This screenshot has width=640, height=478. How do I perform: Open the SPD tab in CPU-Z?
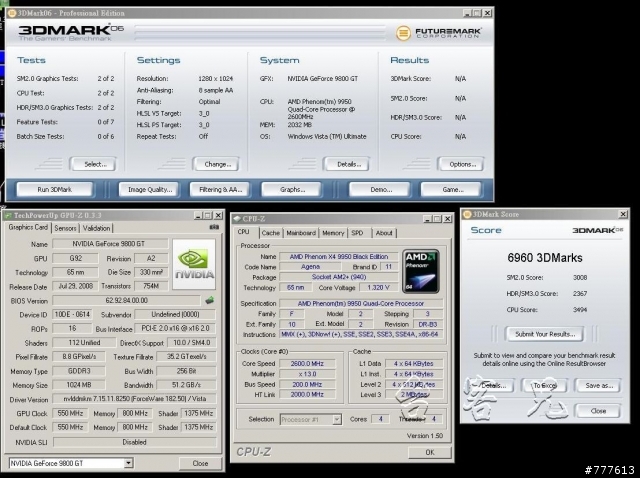pyautogui.click(x=358, y=233)
